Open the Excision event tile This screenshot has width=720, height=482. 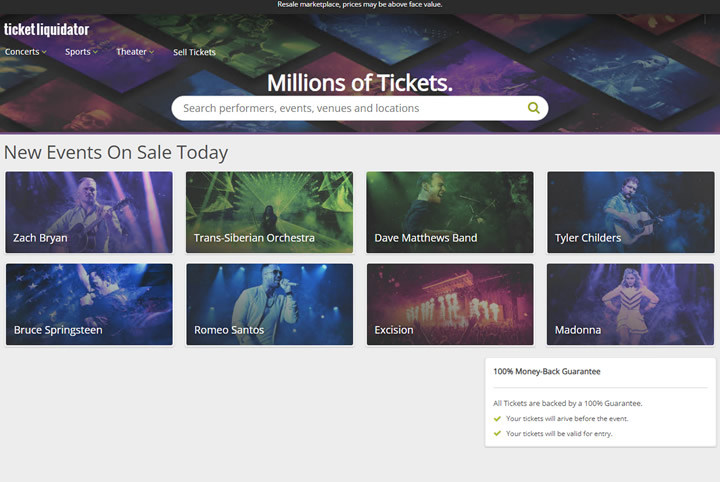coord(450,304)
